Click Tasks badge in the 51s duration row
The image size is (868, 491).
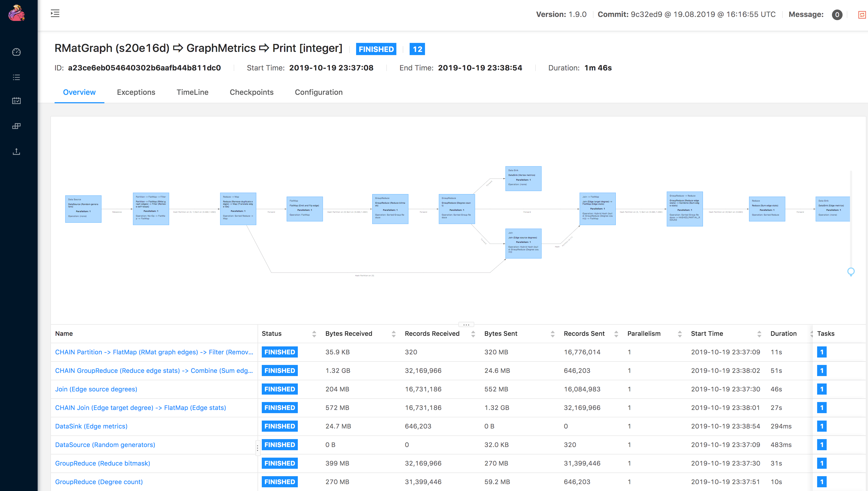coord(822,371)
